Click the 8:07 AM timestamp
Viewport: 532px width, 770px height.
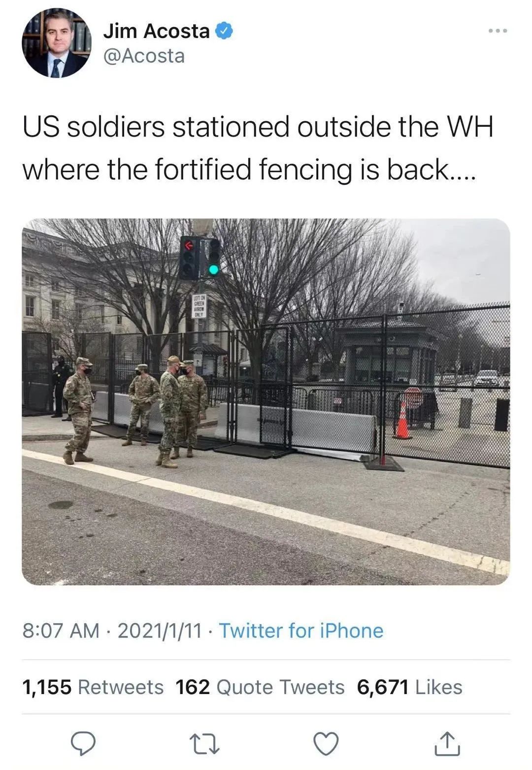61,630
